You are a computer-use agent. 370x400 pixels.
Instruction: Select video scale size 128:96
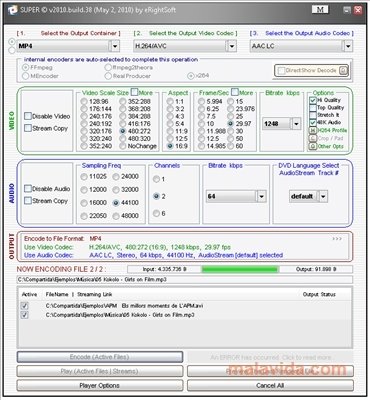(x=84, y=101)
